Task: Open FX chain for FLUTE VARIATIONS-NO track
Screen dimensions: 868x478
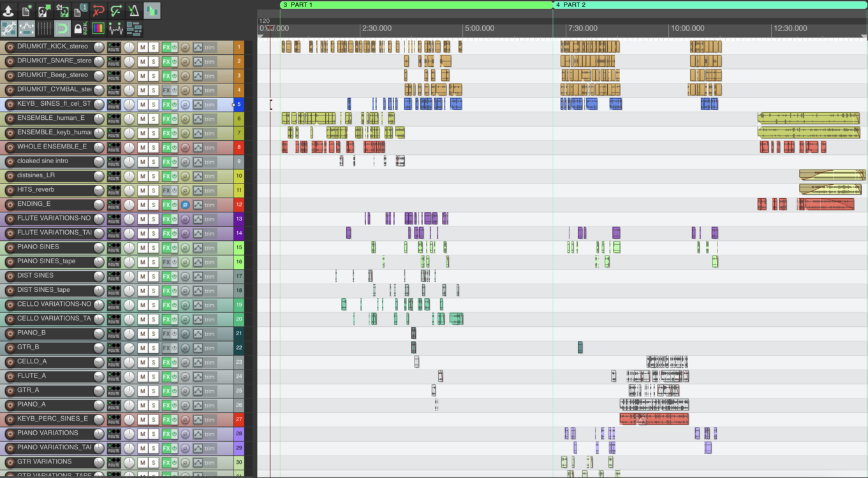Action: (x=166, y=219)
